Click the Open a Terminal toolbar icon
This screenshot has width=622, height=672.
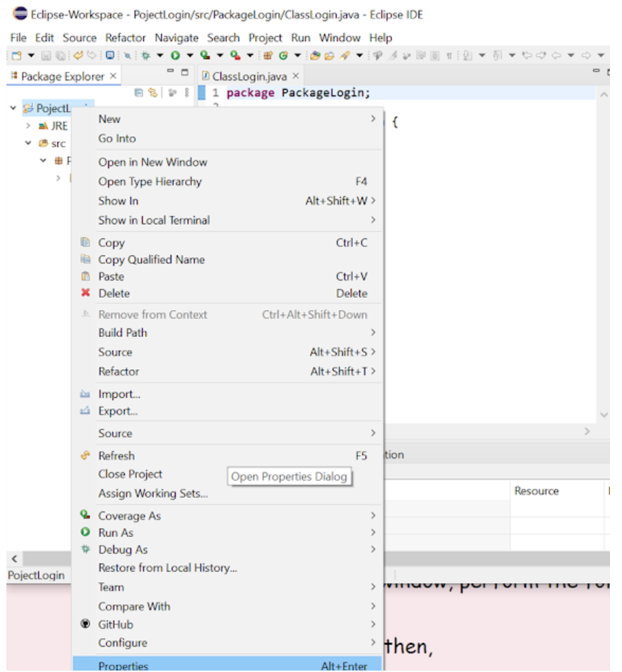point(110,56)
